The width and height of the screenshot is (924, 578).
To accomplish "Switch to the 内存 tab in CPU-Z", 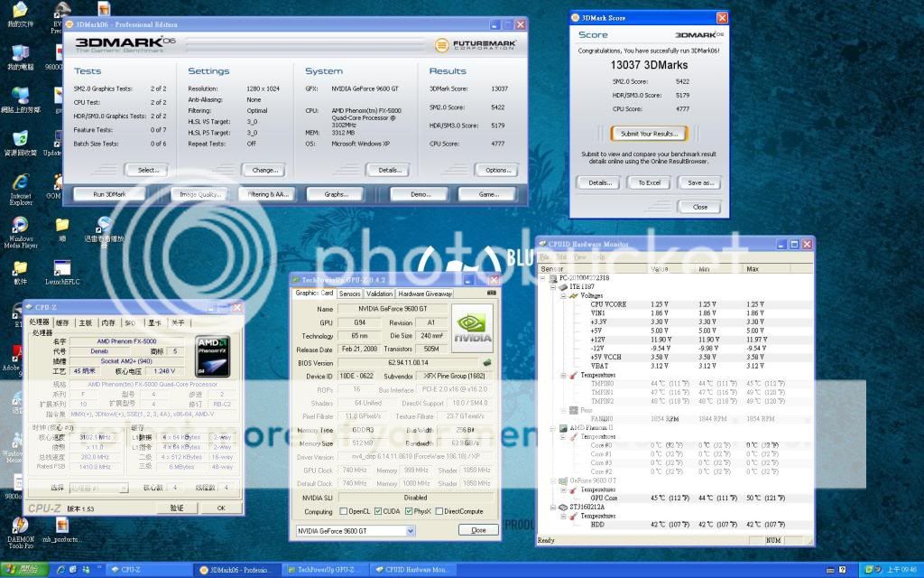I will (x=108, y=322).
